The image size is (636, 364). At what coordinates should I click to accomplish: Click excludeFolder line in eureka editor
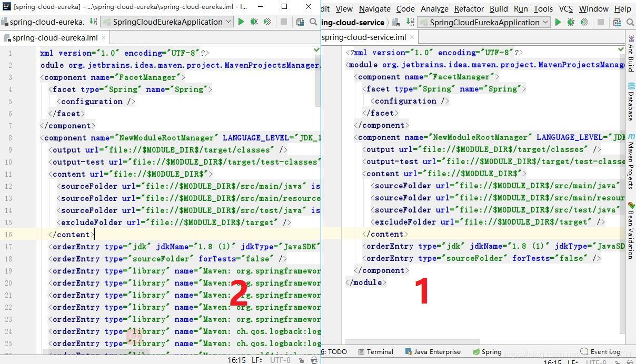174,223
